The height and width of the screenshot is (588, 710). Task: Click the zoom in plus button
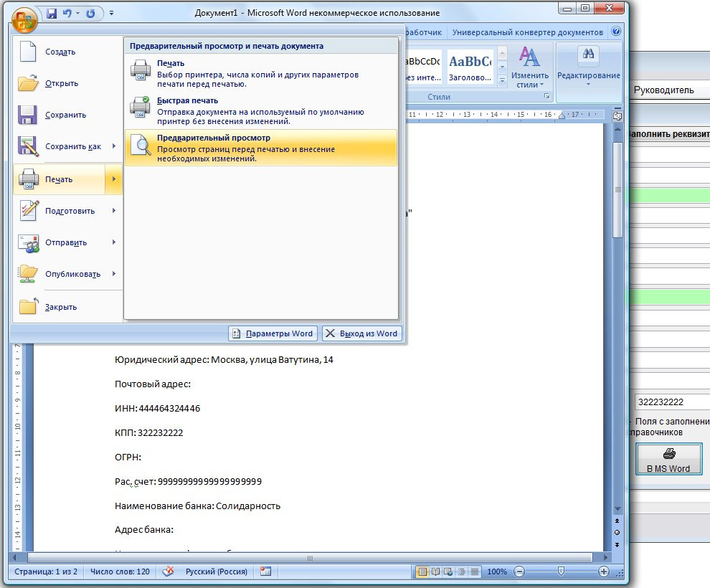pyautogui.click(x=604, y=572)
